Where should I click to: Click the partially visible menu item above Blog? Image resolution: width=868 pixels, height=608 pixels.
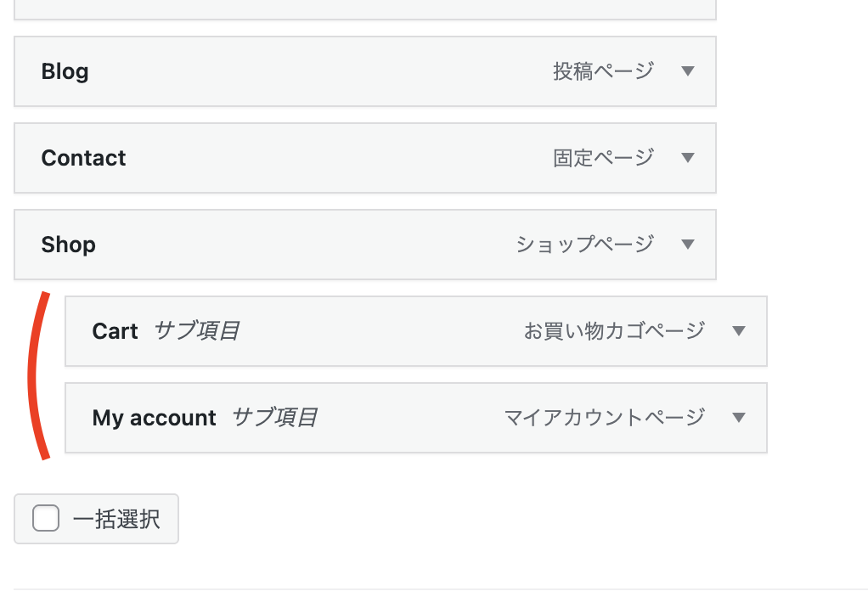365,9
